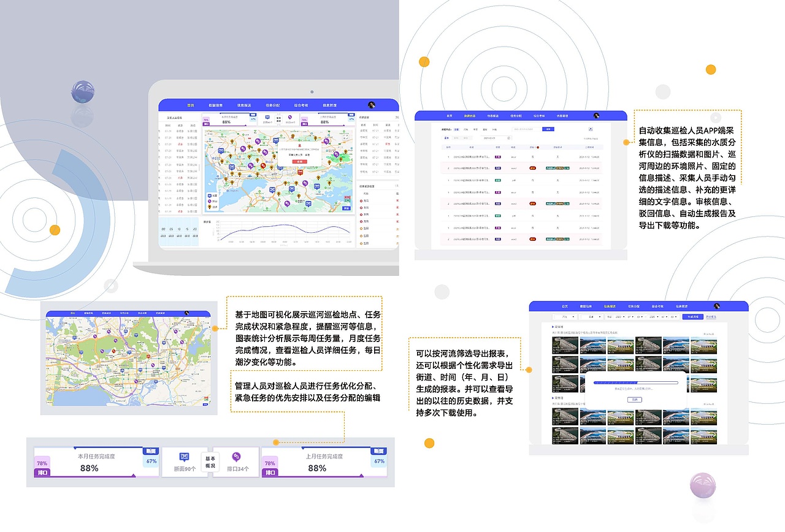Viewport: 785px width, 532px height.
Task: Go to 首页 tab on laptop dashboard
Action: click(x=190, y=105)
